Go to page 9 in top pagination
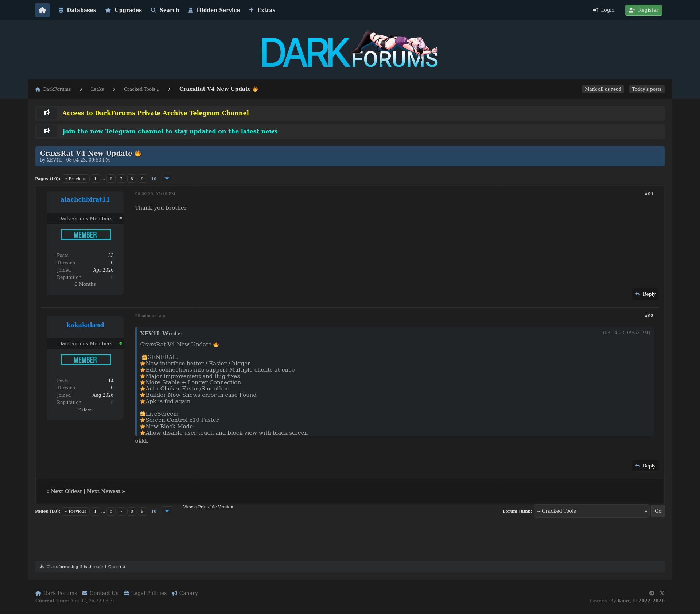The width and height of the screenshot is (700, 614). [x=142, y=179]
